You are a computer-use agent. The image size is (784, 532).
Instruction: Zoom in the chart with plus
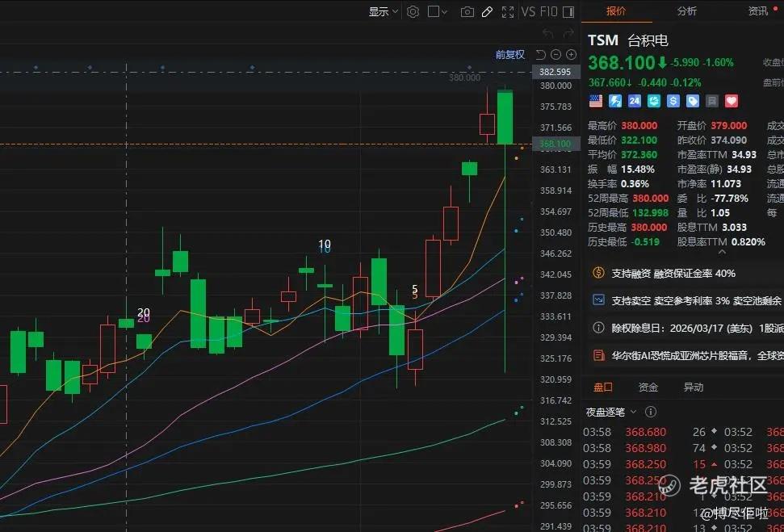[x=571, y=55]
